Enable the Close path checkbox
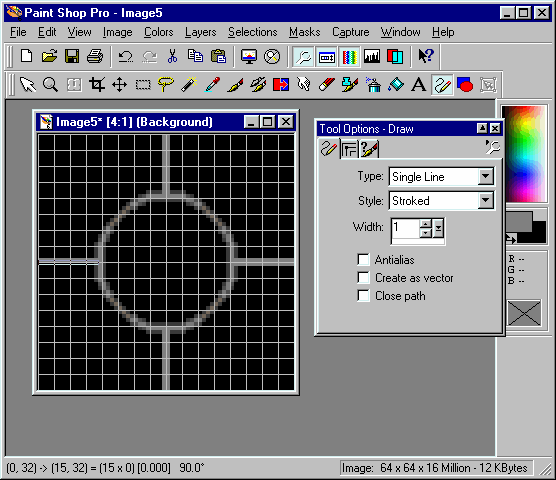This screenshot has width=556, height=480. (x=363, y=296)
